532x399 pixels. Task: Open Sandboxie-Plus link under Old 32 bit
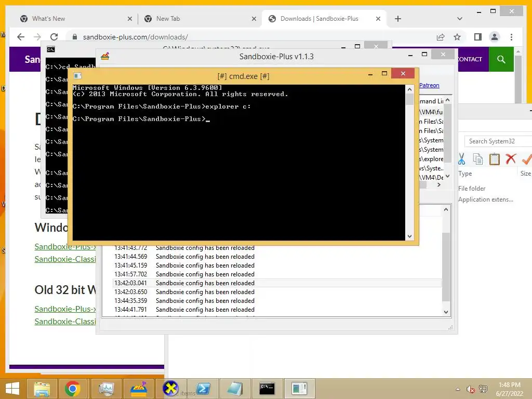65,309
